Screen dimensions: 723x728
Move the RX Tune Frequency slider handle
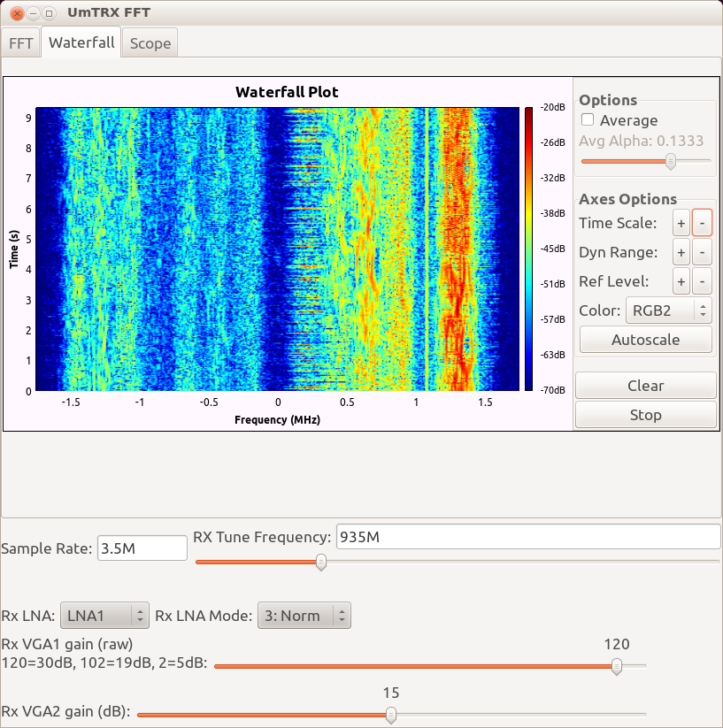coord(321,563)
